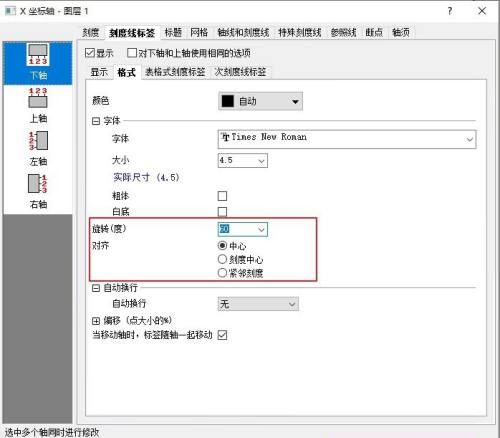Open the 颜色 color dropdown
500x438 pixels.
tap(260, 101)
